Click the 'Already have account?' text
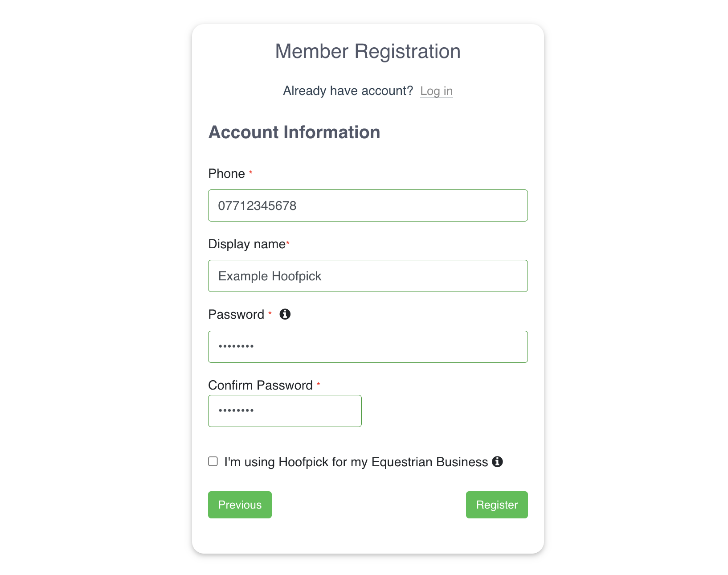Viewport: 728px width, 575px height. point(348,91)
